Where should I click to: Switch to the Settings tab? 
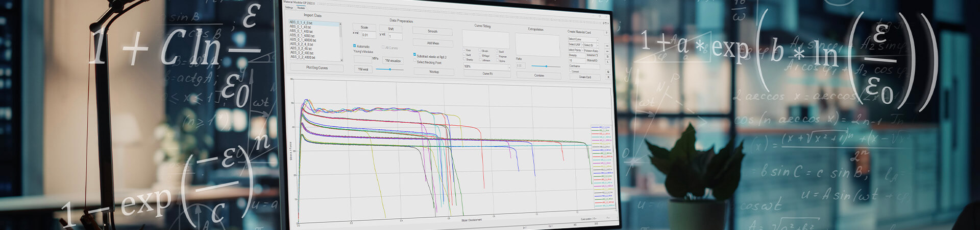289,8
